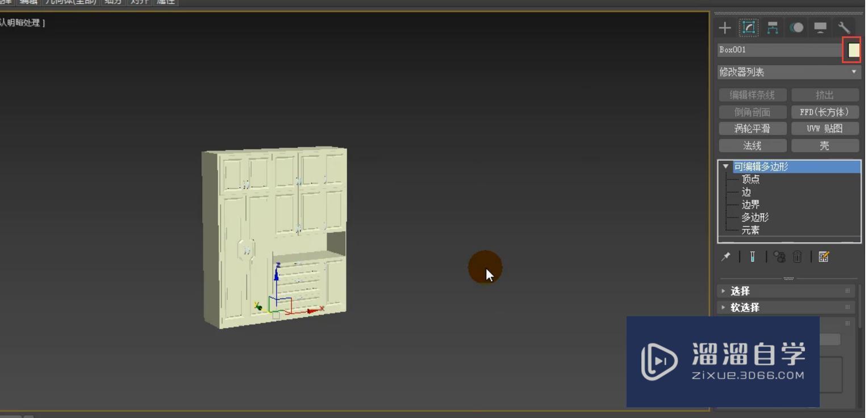Screen dimensions: 868x418
Task: Toggle Show End Result test-tube icon
Action: [x=752, y=257]
